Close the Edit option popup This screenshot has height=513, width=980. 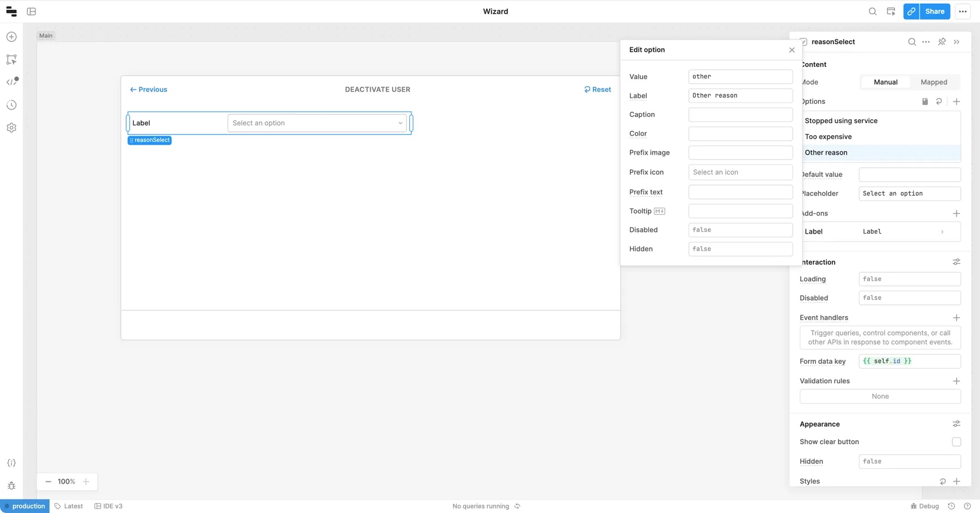[x=792, y=50]
